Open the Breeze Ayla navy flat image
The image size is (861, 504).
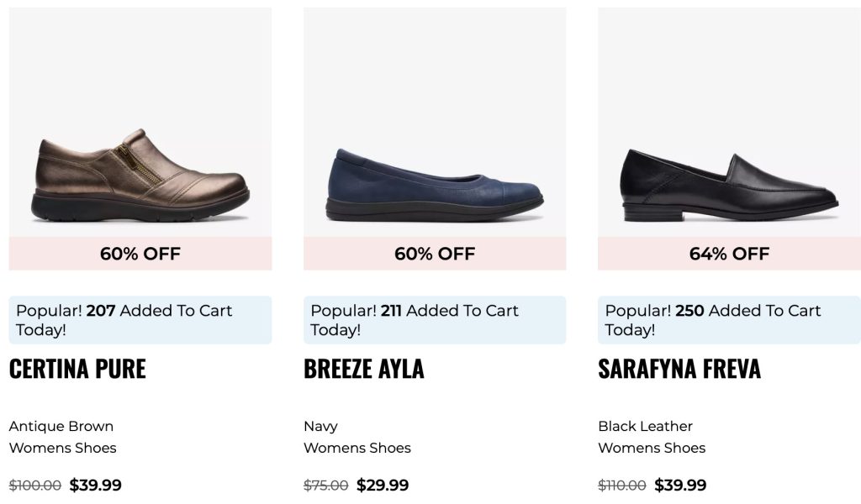[x=435, y=185]
